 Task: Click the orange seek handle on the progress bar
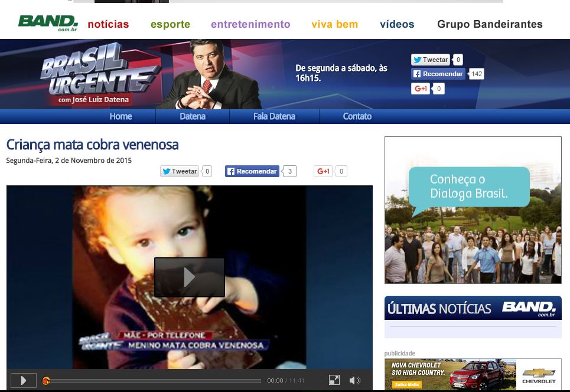(x=46, y=381)
